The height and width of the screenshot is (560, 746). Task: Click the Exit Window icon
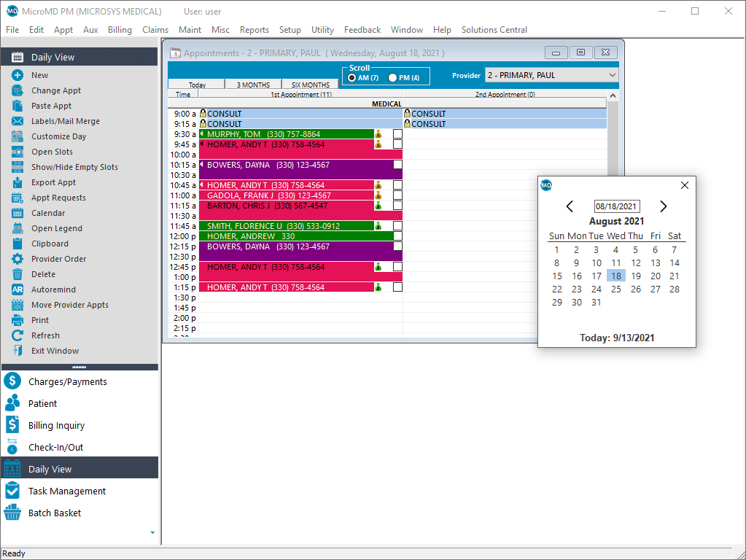(18, 351)
